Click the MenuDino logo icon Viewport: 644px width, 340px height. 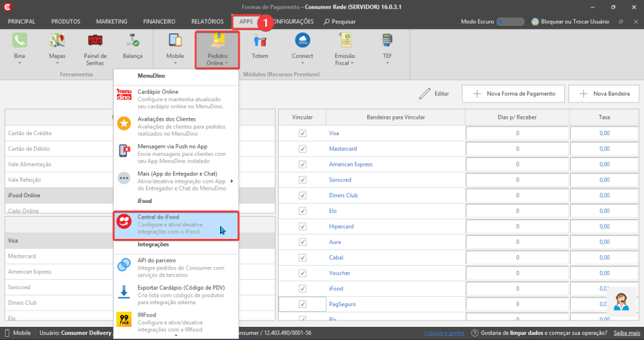[x=124, y=94]
